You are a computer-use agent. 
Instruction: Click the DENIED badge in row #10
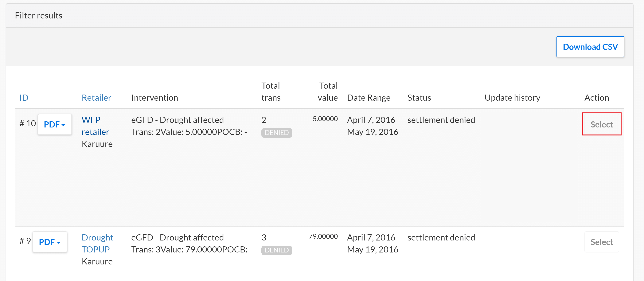(x=276, y=132)
